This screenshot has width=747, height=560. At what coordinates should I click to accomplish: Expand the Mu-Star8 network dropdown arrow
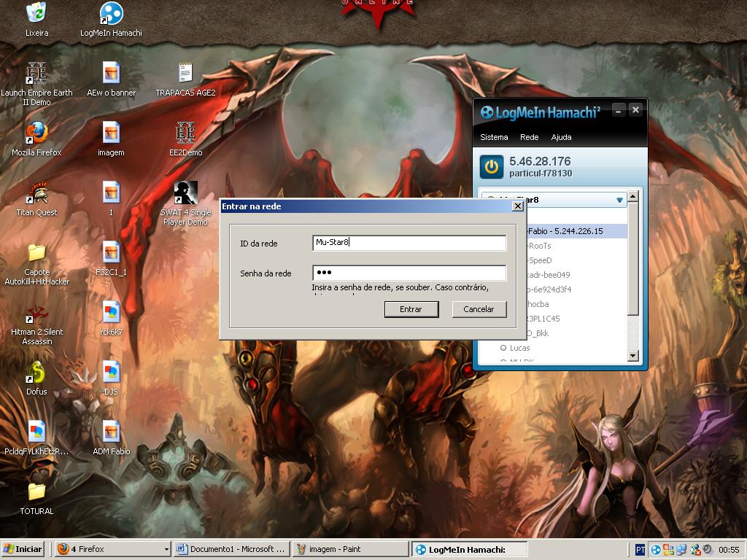(619, 200)
